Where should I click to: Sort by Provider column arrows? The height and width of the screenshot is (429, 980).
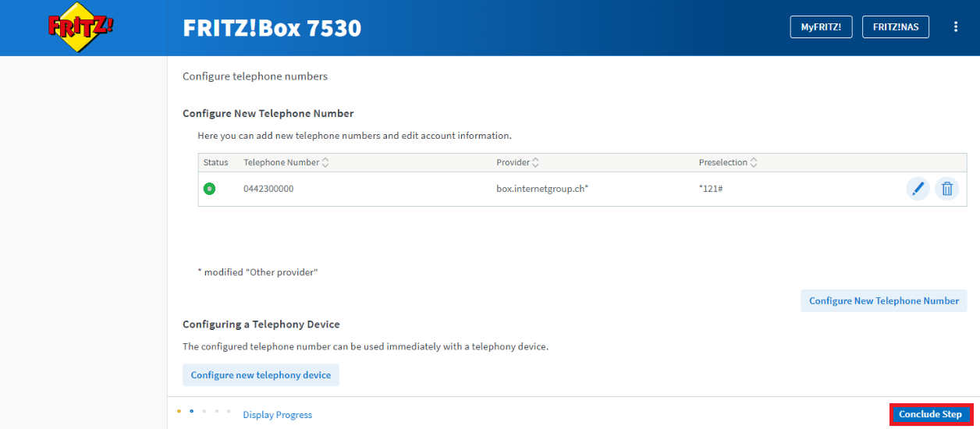(x=536, y=163)
